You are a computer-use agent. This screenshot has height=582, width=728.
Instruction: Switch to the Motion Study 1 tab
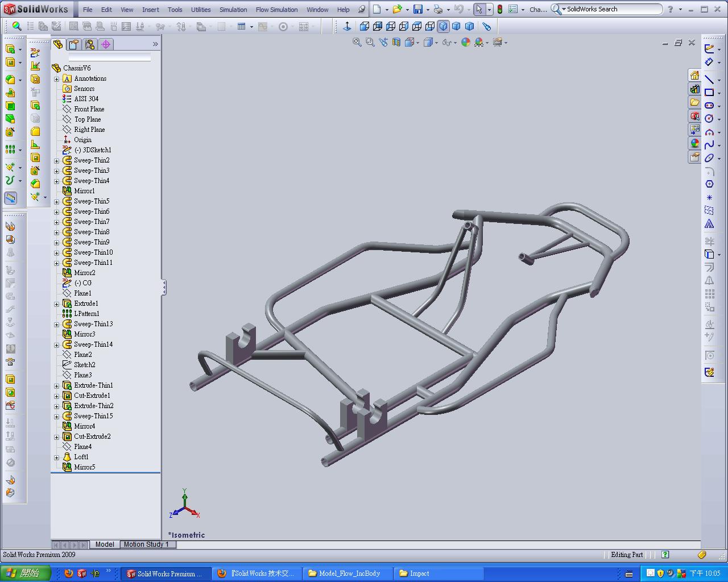pos(146,544)
